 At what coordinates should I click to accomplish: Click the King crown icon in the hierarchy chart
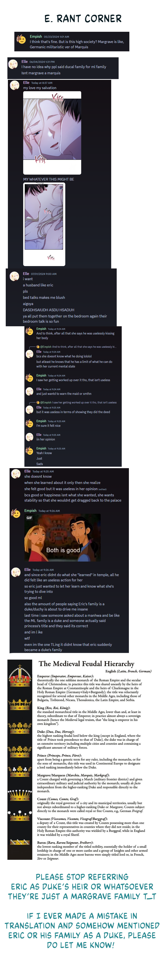point(20,705)
